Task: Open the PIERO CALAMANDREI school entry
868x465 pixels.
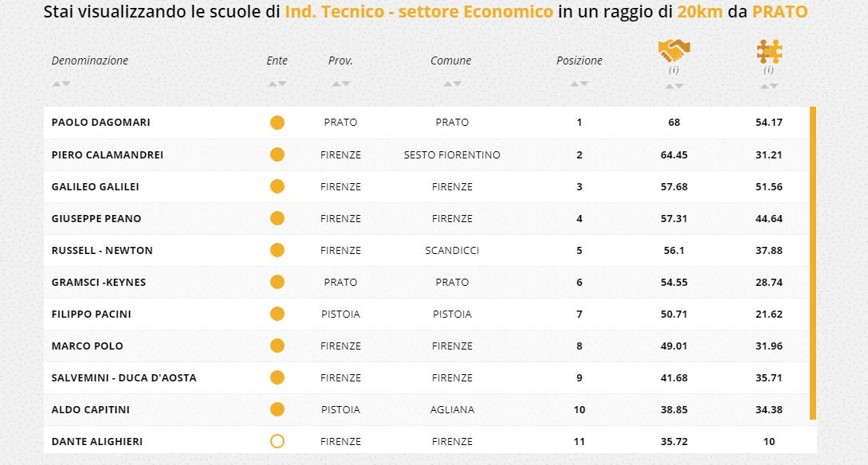Action: point(107,154)
